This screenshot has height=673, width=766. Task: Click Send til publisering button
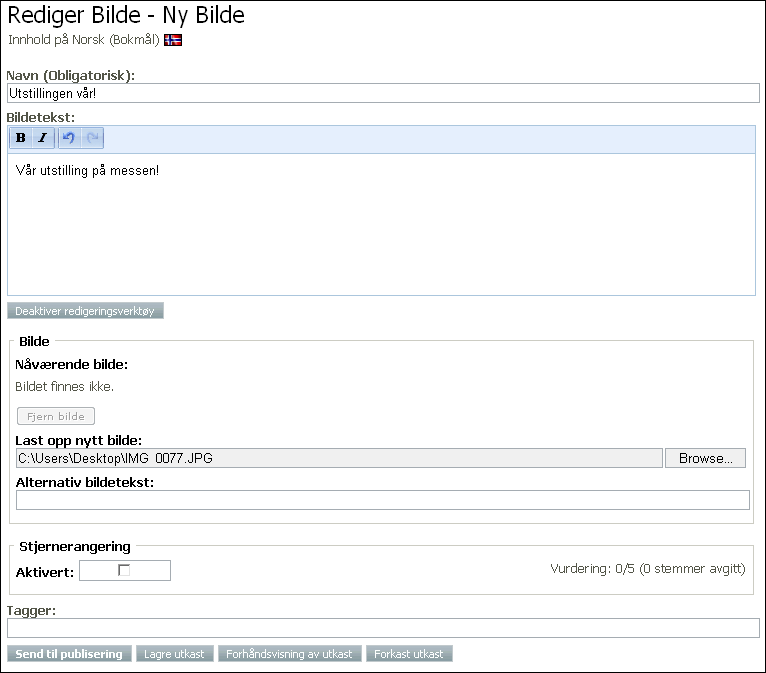(69, 654)
